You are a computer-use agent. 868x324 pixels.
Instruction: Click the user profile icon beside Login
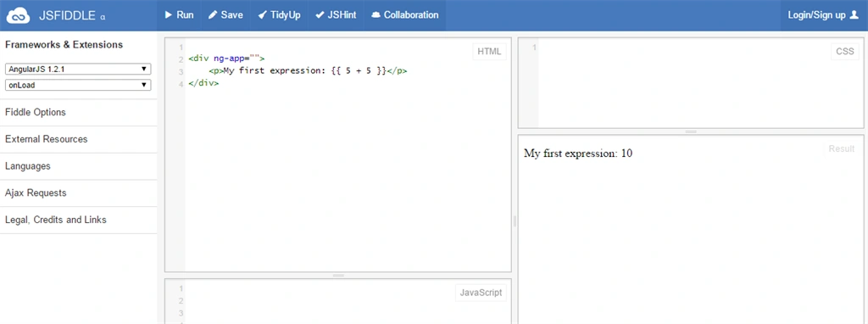click(854, 15)
